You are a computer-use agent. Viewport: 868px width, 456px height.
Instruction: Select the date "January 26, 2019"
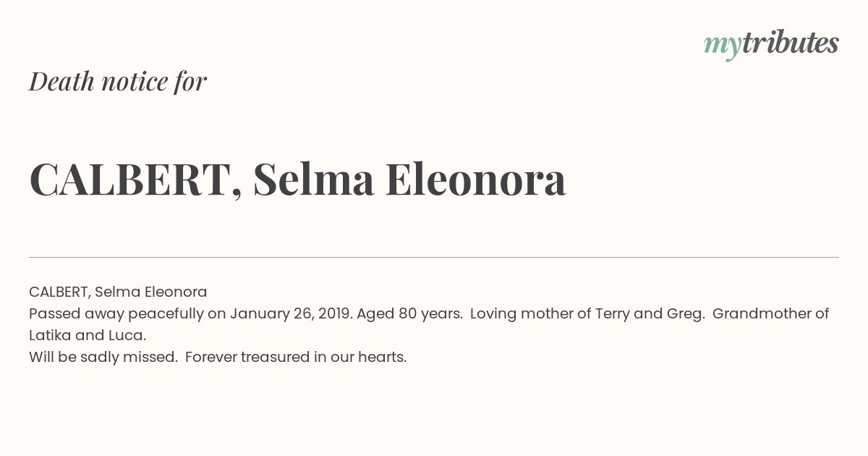pyautogui.click(x=290, y=313)
